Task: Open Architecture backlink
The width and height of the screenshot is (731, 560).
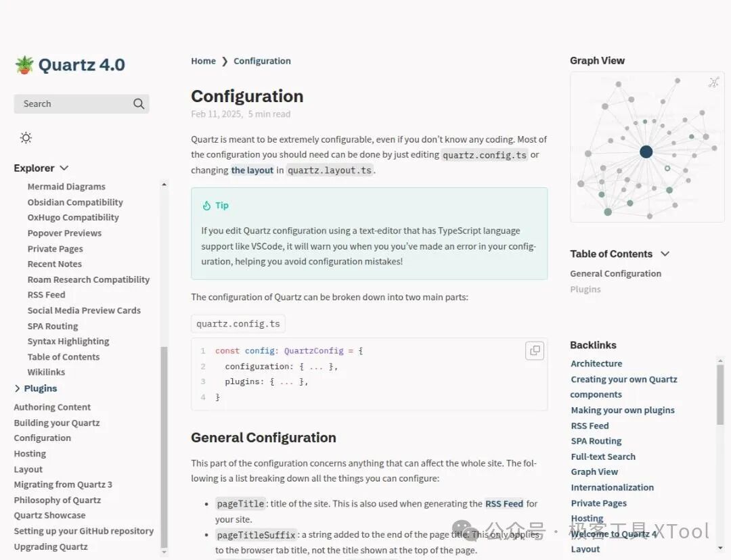Action: 596,363
